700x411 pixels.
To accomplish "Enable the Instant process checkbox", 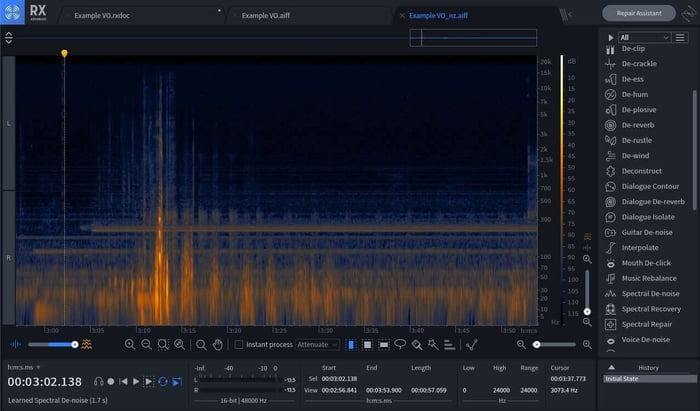I will pos(239,345).
